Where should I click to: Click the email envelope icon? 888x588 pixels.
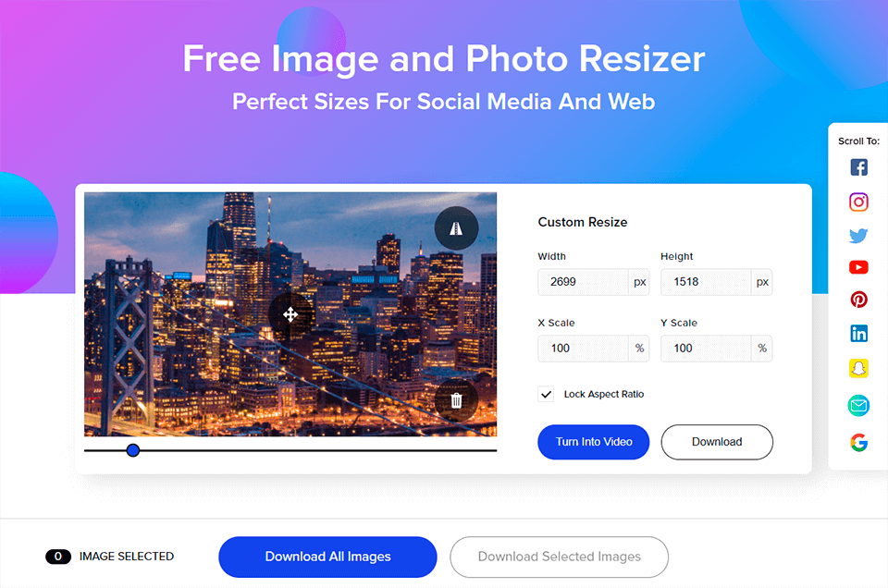pos(858,405)
